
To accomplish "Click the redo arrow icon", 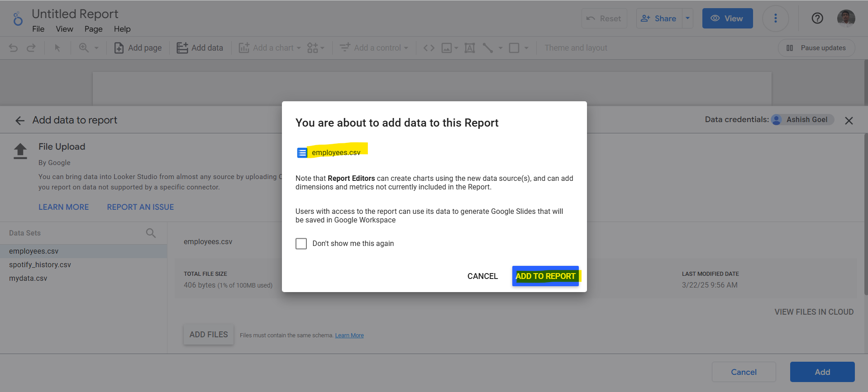I will [31, 48].
